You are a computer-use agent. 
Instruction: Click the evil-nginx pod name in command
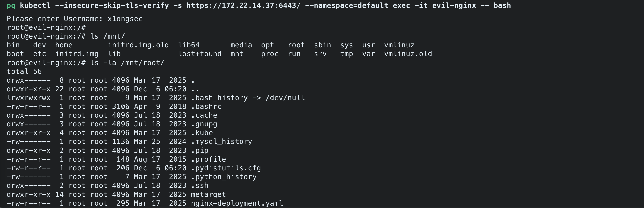click(454, 5)
